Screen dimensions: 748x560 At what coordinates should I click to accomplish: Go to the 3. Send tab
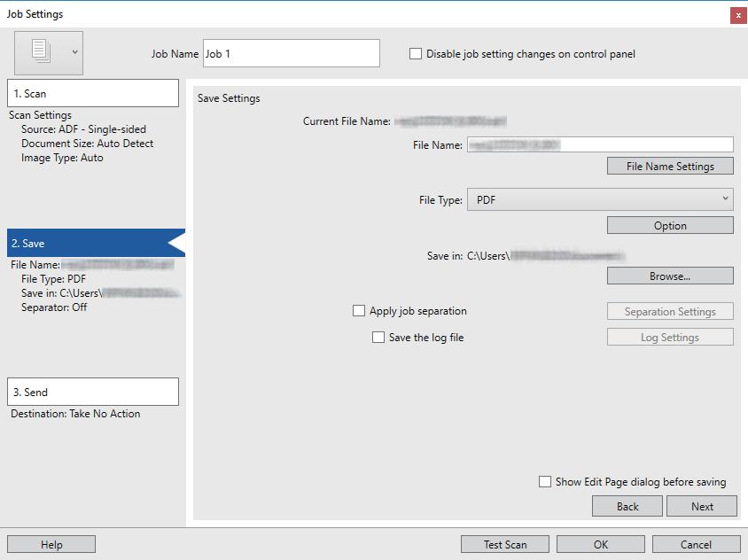[x=93, y=392]
